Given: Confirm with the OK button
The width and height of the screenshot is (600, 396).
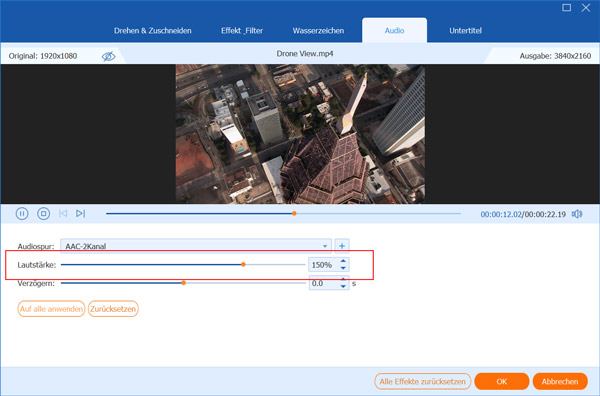Looking at the screenshot, I should point(502,381).
